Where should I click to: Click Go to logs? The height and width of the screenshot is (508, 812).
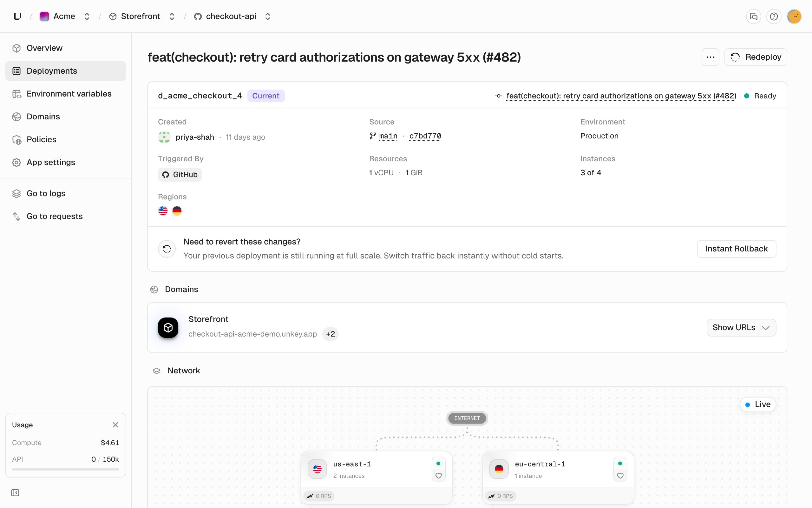pyautogui.click(x=66, y=194)
